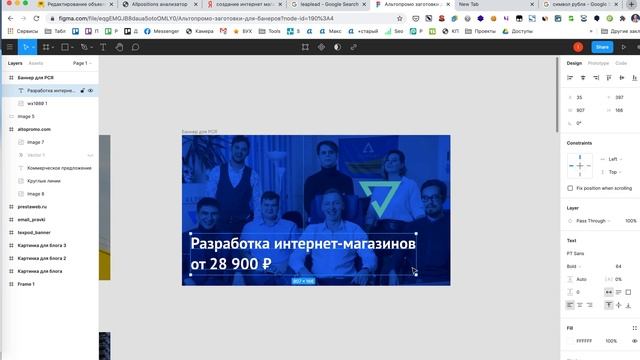Switch to the Layers tab

(15, 63)
